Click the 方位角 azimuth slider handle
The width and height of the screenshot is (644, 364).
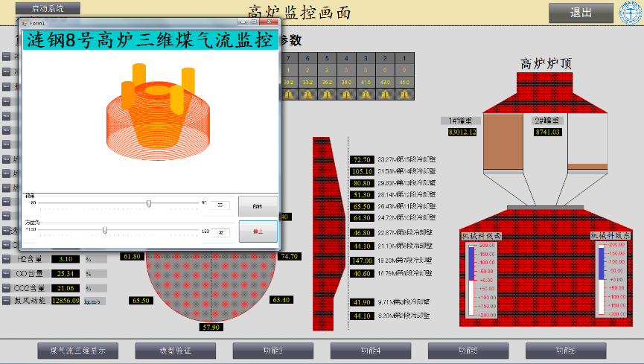[105, 230]
